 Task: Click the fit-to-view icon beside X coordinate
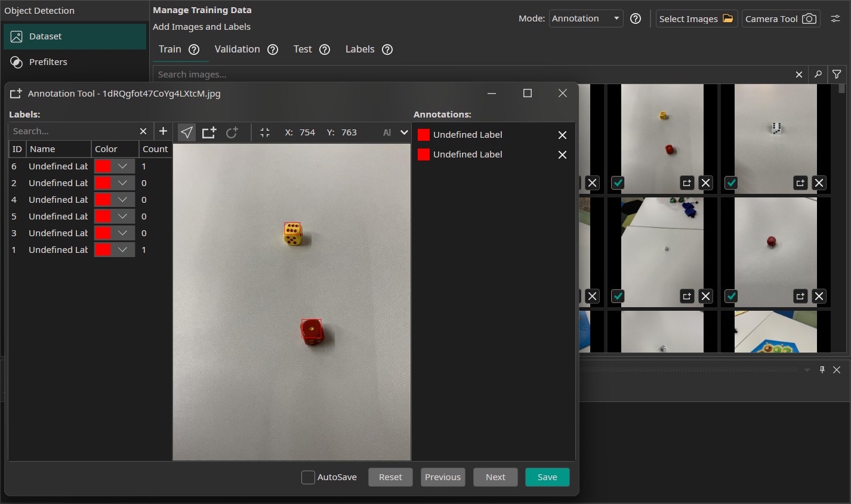pos(265,132)
